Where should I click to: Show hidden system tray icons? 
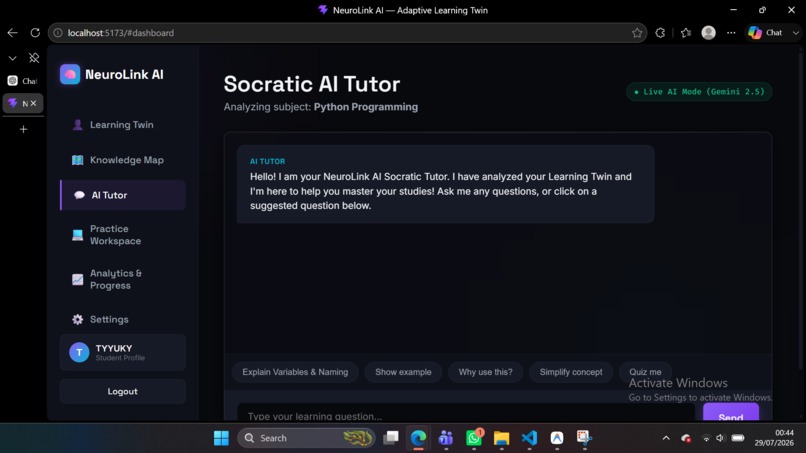tap(666, 438)
